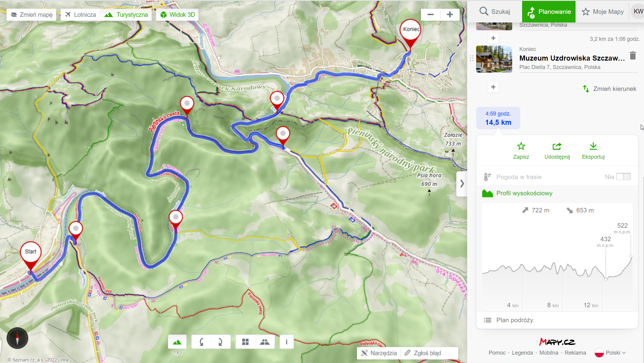Viewport: 644px width, 363px height.
Task: Open the Narzędzia tools button
Action: (x=379, y=353)
